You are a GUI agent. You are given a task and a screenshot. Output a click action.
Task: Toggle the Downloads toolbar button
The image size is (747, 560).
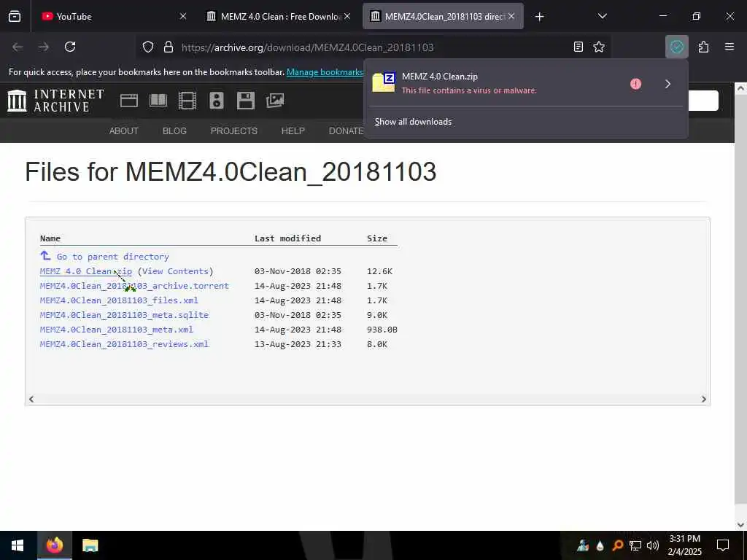[x=676, y=47]
